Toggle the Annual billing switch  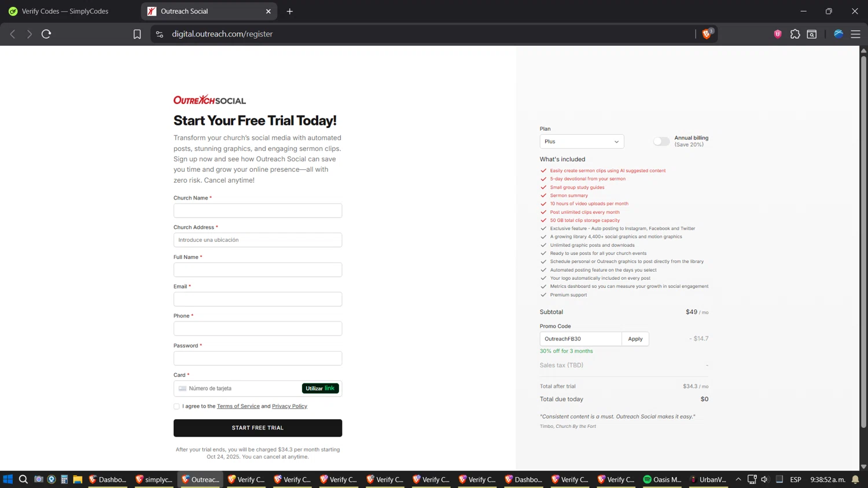tap(661, 141)
